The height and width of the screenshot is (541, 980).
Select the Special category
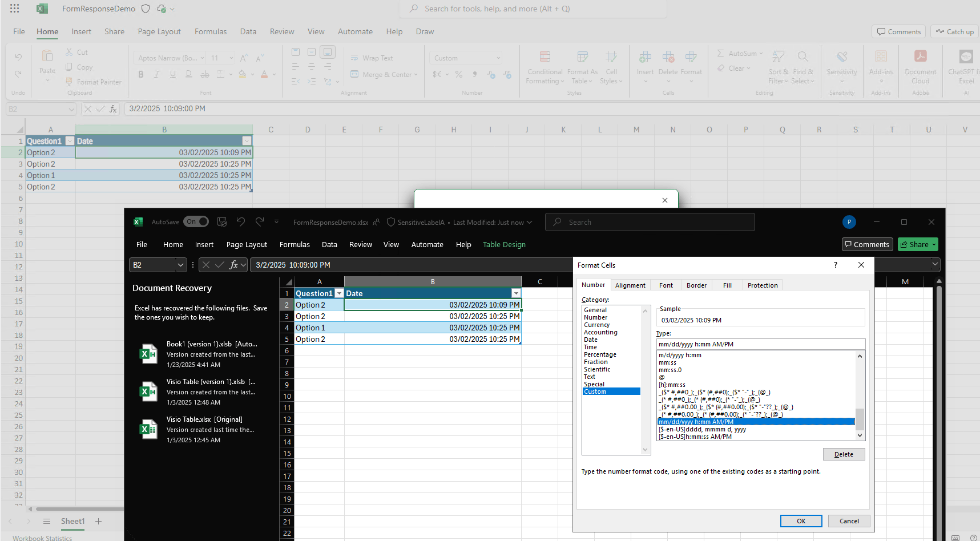594,384
